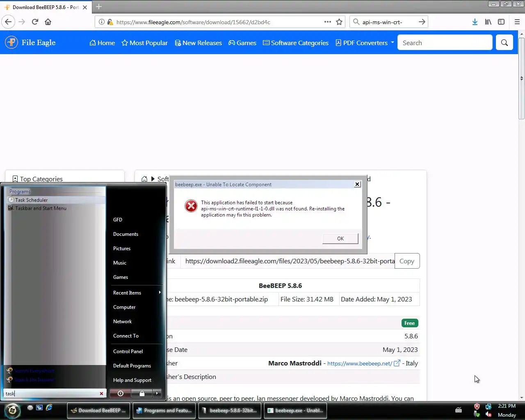Clear the Start menu search with red X
Image resolution: width=525 pixels, height=420 pixels.
click(x=102, y=393)
